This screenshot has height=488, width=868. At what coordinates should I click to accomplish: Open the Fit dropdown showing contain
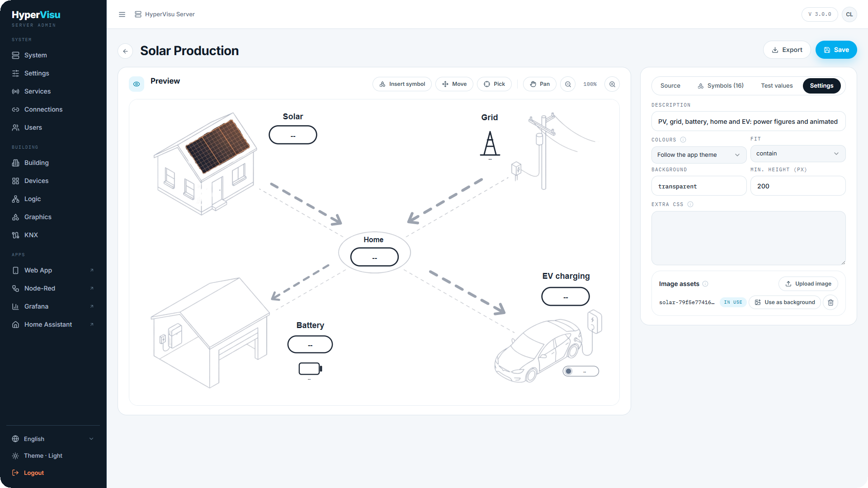(x=797, y=154)
